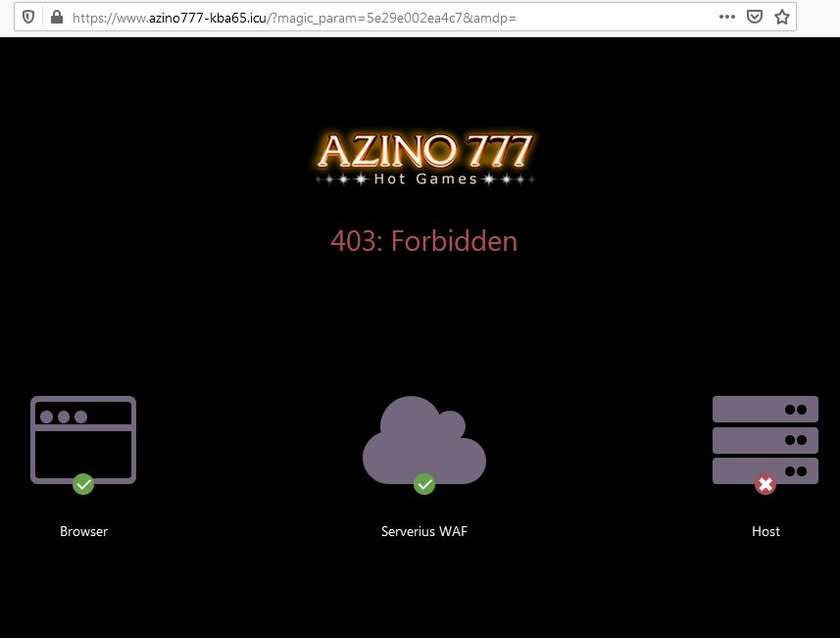Screen dimensions: 840x638
Task: Click the tracking protection shield icon
Action: click(28, 17)
